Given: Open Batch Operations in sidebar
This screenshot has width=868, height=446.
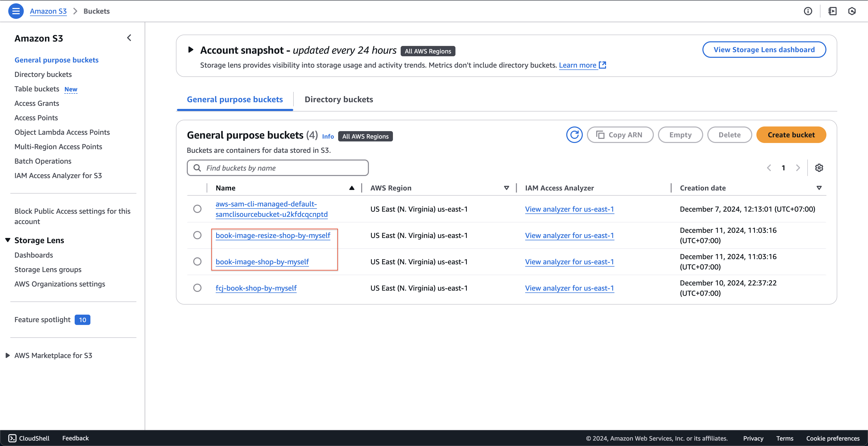Looking at the screenshot, I should click(43, 161).
